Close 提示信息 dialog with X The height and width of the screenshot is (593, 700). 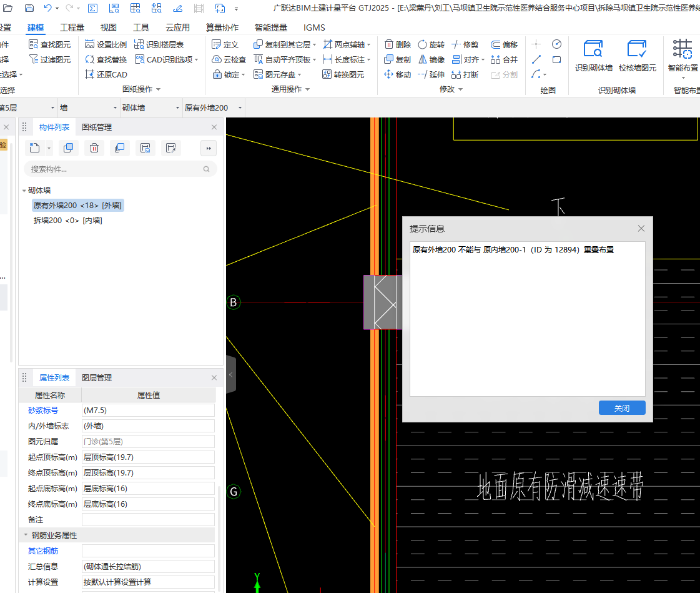tap(641, 229)
